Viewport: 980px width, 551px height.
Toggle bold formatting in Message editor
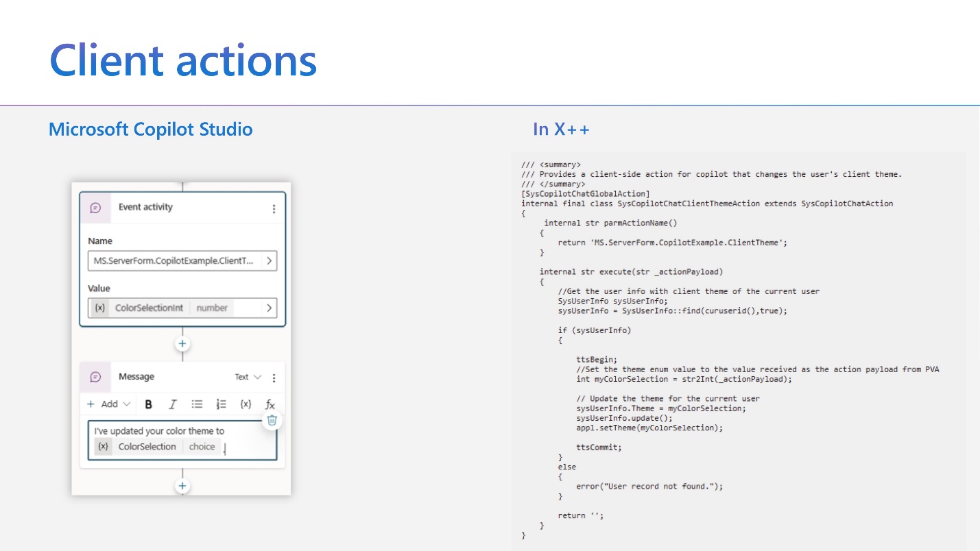[x=148, y=404]
